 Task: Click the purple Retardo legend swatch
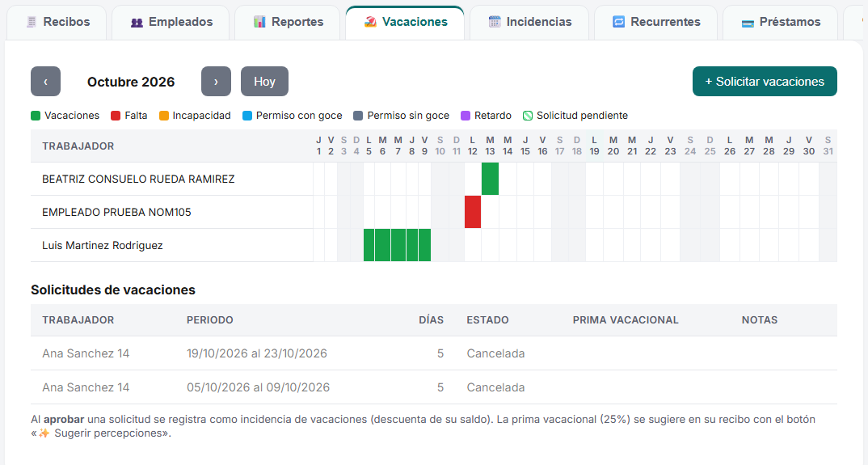(466, 116)
